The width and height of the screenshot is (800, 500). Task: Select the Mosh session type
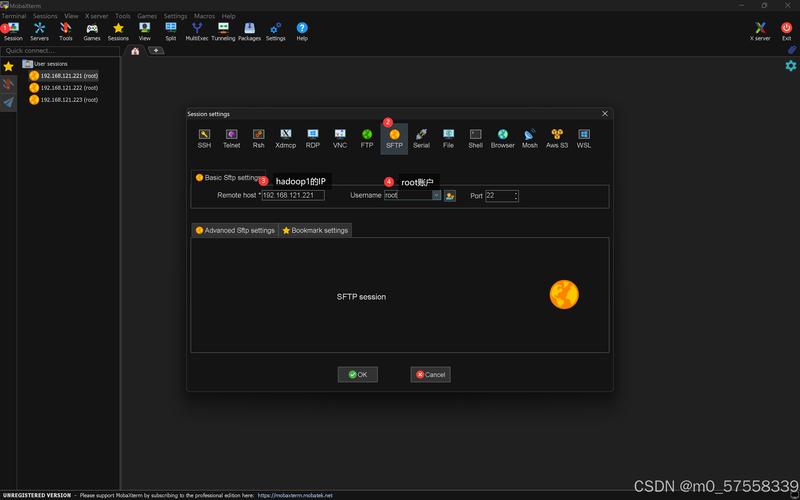[530, 138]
